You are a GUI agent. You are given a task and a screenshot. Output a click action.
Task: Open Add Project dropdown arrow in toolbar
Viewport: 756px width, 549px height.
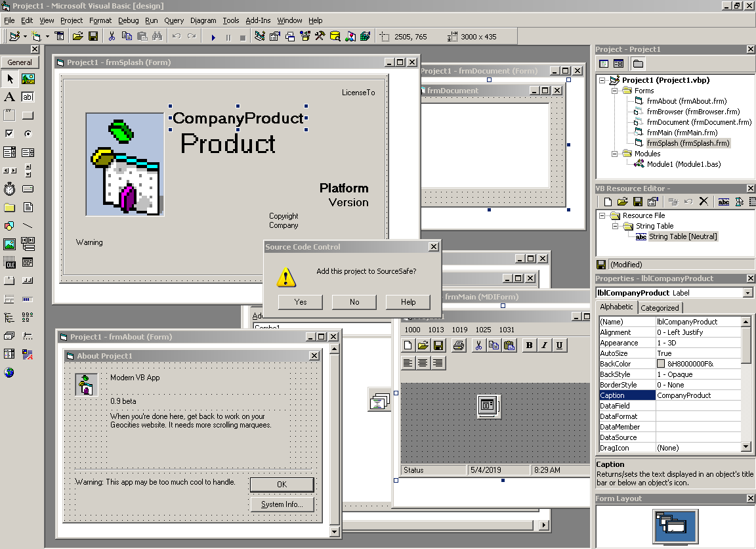click(x=25, y=36)
